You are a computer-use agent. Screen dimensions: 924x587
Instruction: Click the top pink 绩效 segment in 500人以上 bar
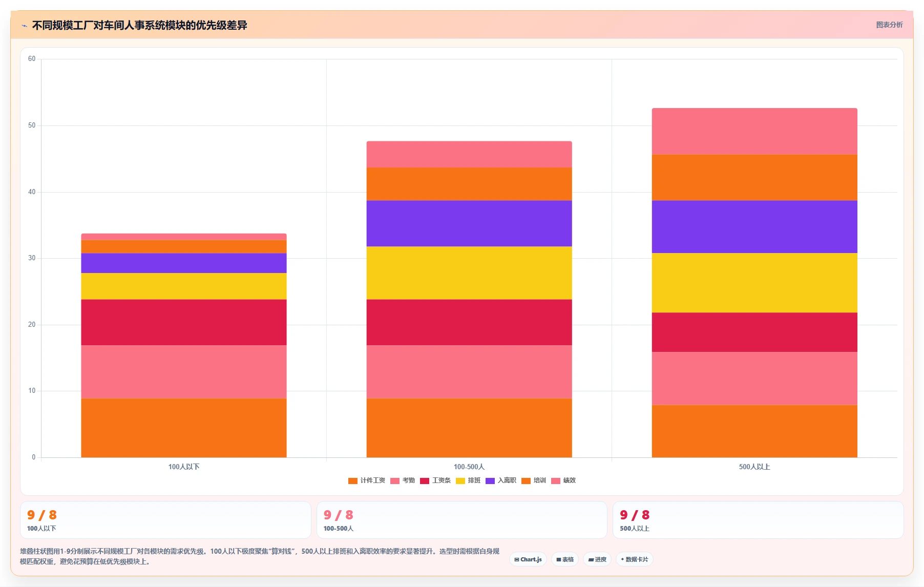[754, 131]
